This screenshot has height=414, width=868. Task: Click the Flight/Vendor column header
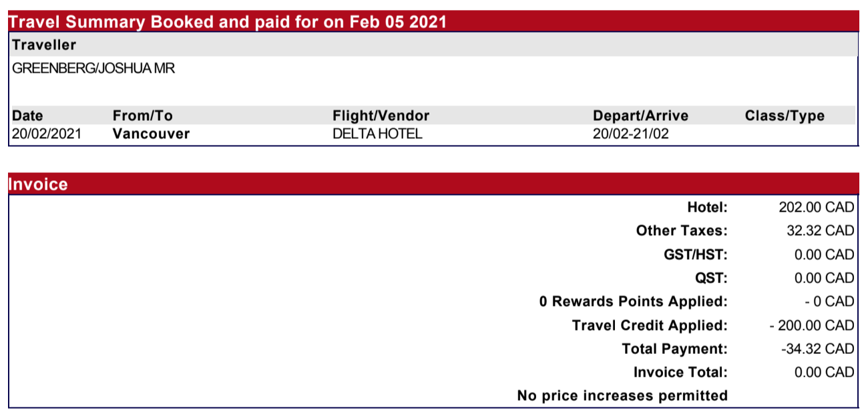click(381, 116)
